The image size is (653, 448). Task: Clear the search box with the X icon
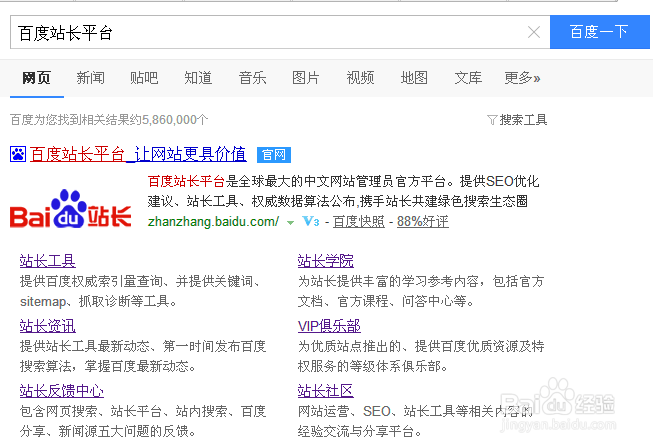click(534, 32)
